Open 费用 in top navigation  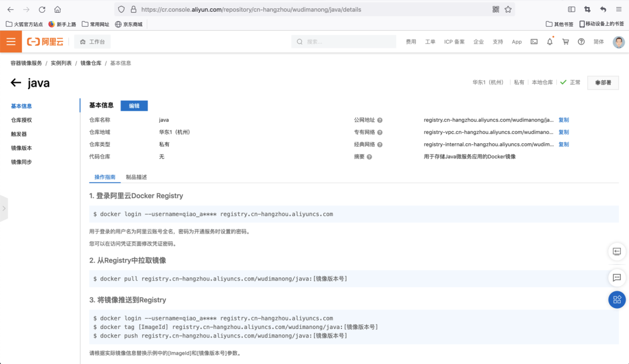click(411, 42)
